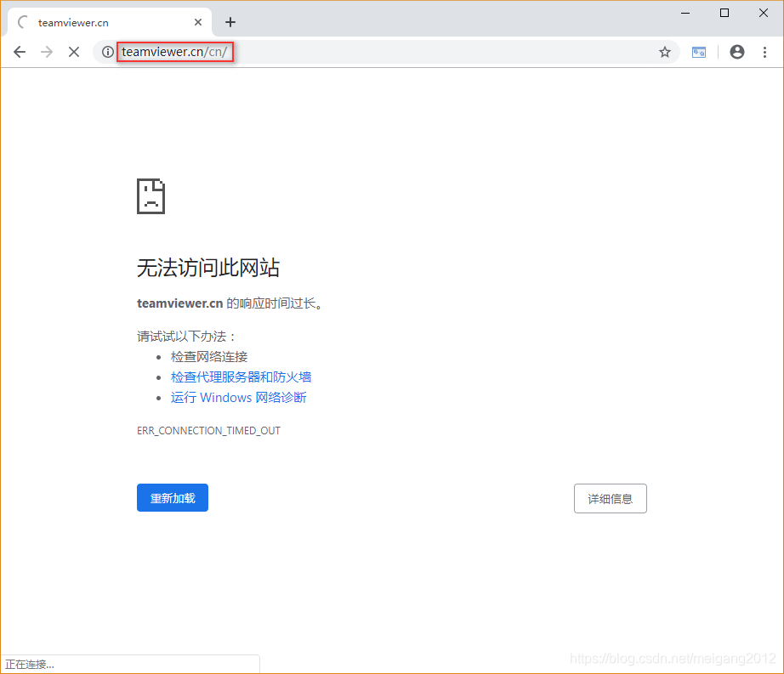Viewport: 784px width, 674px height.
Task: Open 检查代理服务器和防火墙 link
Action: coord(241,377)
